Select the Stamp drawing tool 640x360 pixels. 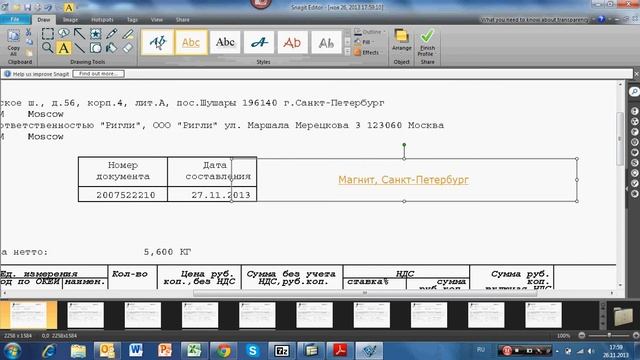[96, 33]
